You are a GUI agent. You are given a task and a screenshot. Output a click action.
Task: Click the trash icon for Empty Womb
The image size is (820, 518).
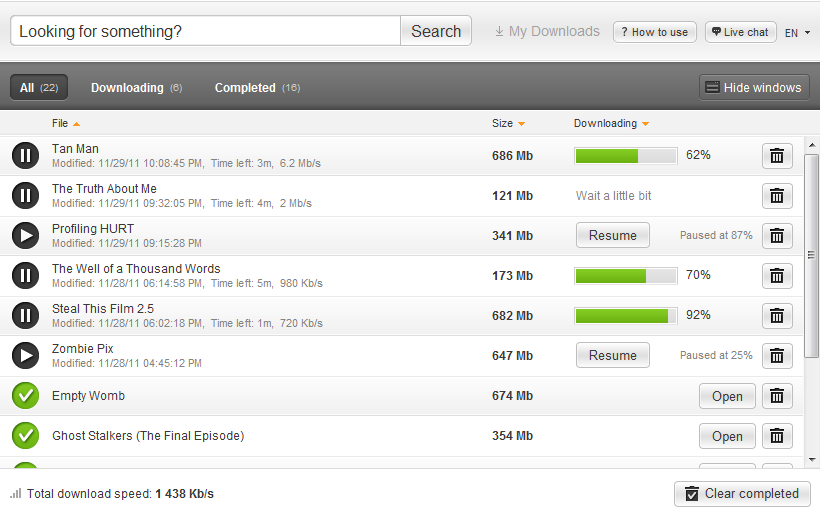(777, 396)
